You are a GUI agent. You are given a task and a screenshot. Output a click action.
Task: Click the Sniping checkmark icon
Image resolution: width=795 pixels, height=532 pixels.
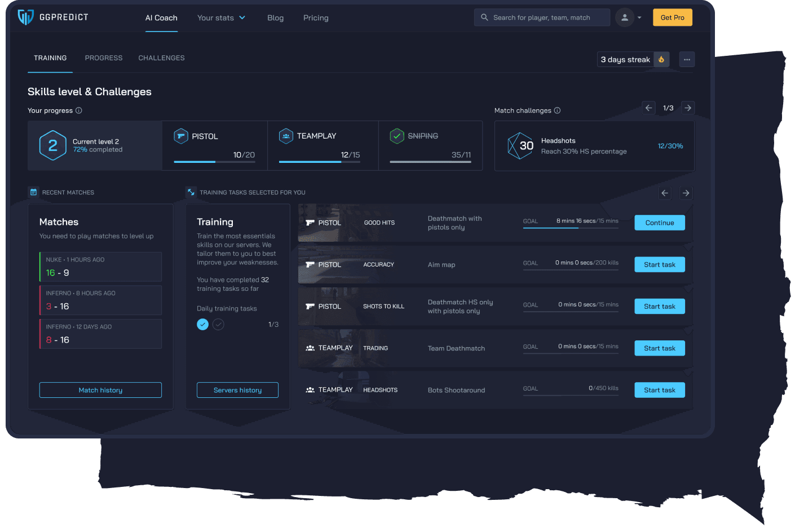(396, 136)
